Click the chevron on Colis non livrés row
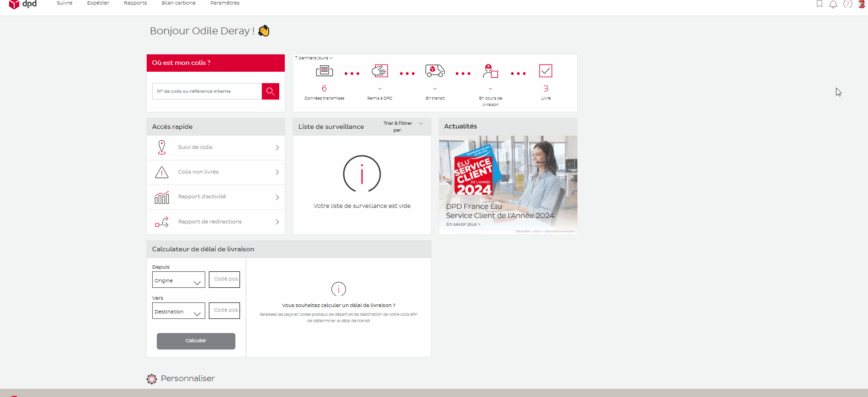868x397 pixels. 277,172
